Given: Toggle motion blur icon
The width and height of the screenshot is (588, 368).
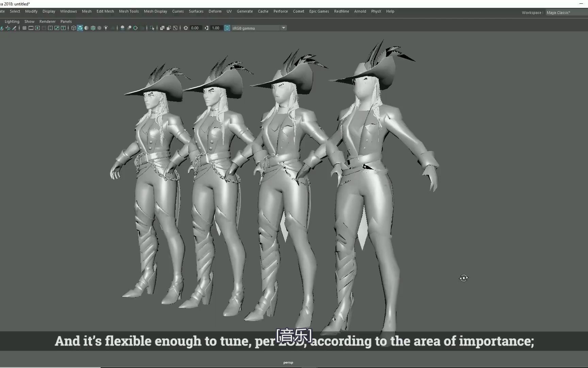Looking at the screenshot, I should coord(129,28).
